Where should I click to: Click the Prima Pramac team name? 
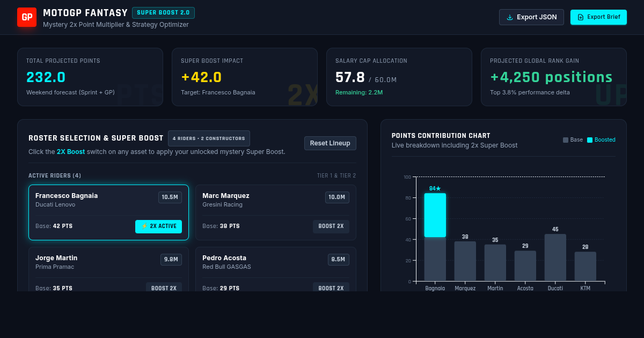tap(55, 267)
